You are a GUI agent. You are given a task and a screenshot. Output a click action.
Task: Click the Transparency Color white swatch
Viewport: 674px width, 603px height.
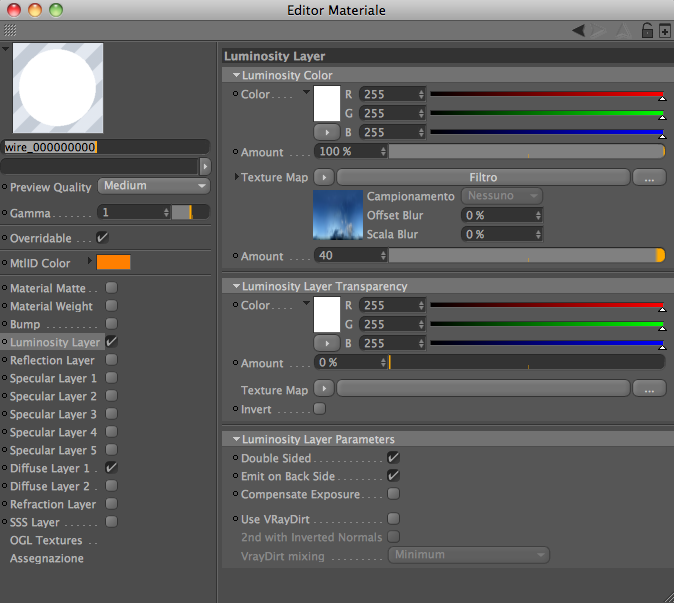327,315
